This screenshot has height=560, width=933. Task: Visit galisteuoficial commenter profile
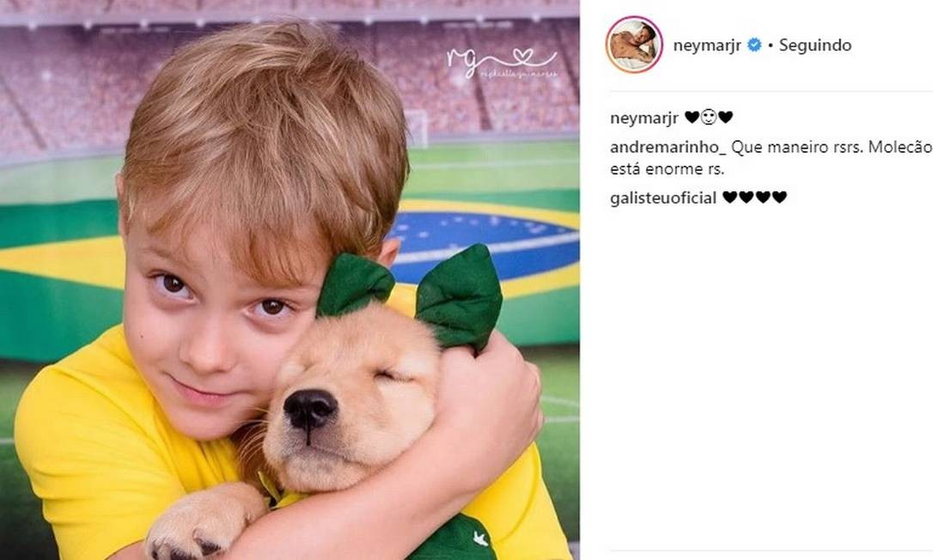[x=663, y=198]
